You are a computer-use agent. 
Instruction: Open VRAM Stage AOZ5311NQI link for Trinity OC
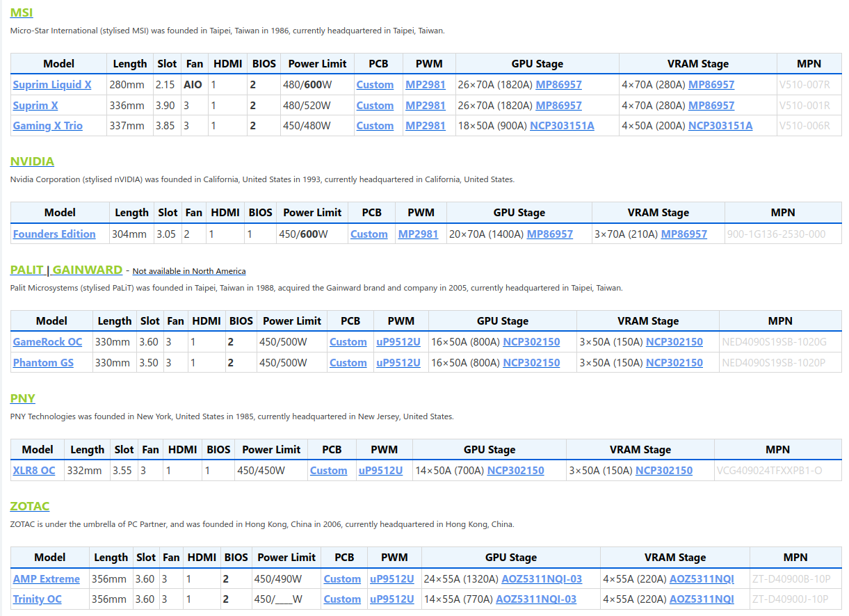click(x=702, y=599)
